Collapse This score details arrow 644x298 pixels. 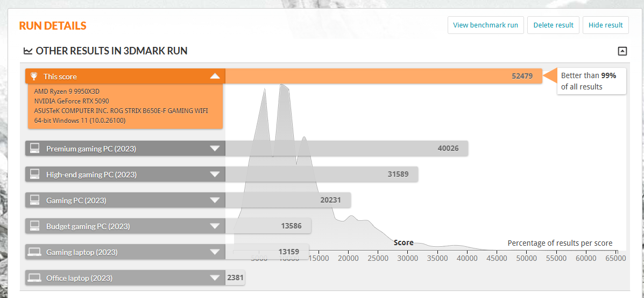215,77
